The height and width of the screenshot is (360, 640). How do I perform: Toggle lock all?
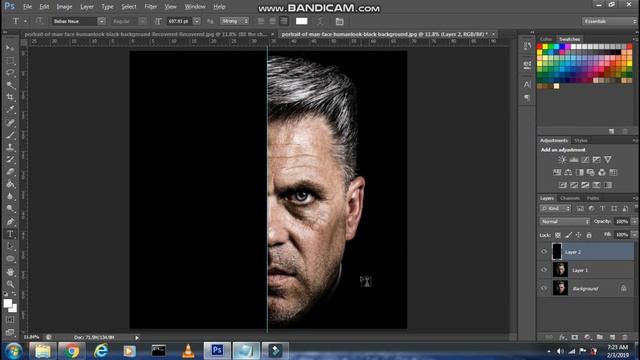point(589,235)
